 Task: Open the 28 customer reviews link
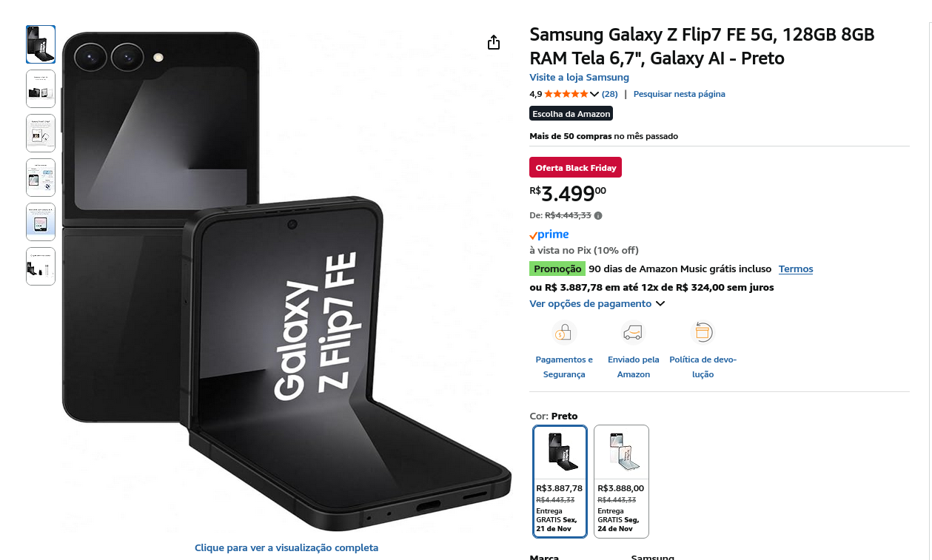click(x=609, y=94)
